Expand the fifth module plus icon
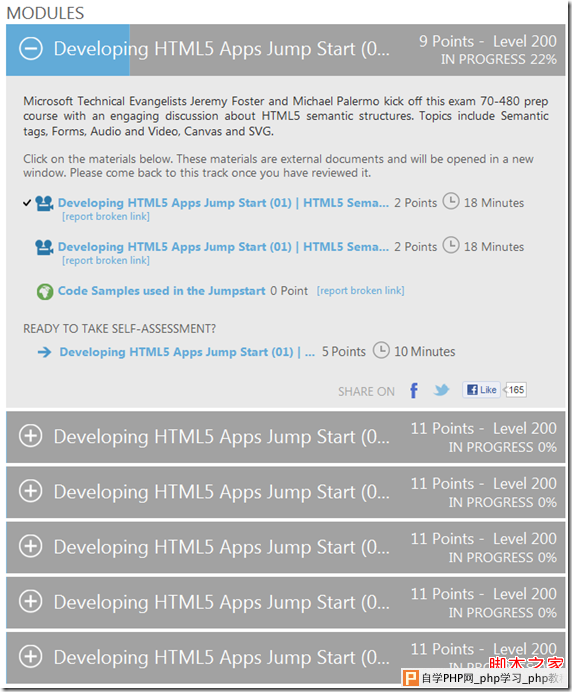 click(31, 602)
